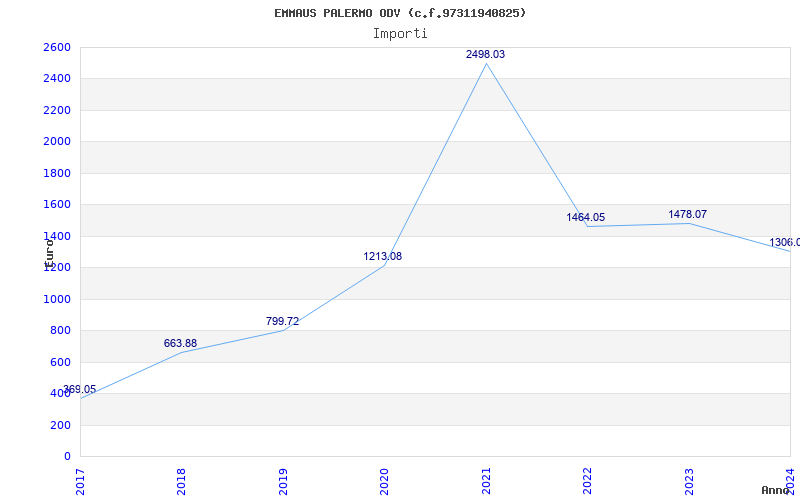This screenshot has height=500, width=800.
Task: Click the 1600 y-axis value
Action: coord(57,205)
